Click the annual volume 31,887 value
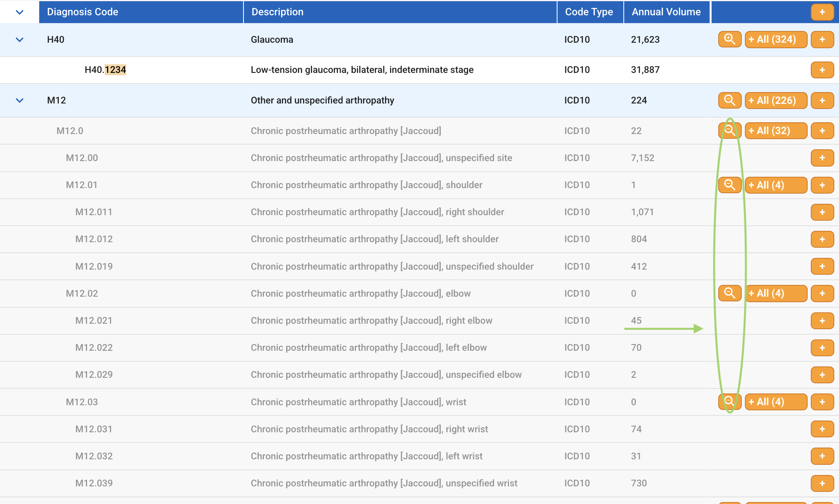The height and width of the screenshot is (504, 839). click(645, 70)
